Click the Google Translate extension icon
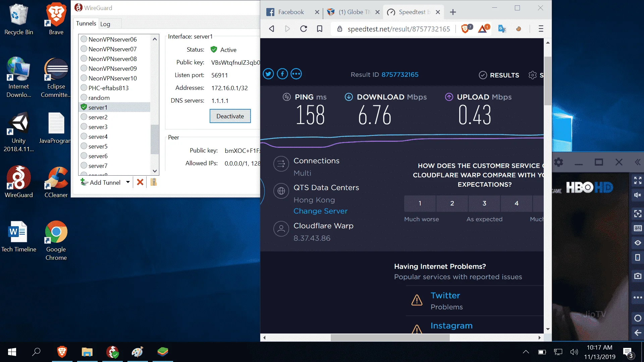 pos(502,29)
